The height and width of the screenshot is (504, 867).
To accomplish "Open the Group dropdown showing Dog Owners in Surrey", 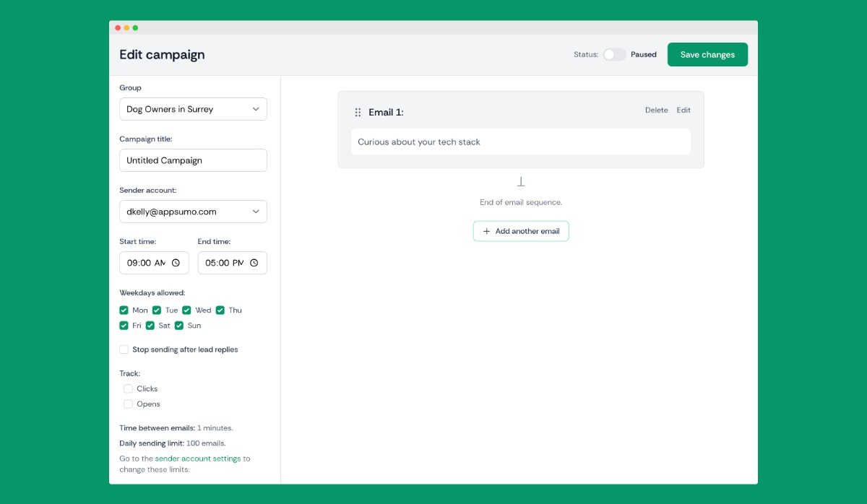I will 193,109.
